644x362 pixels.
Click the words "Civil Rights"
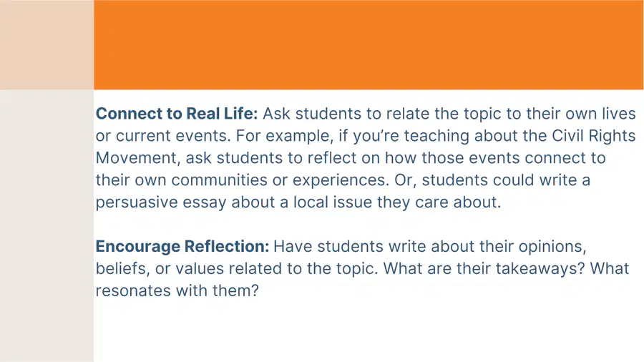pos(593,136)
